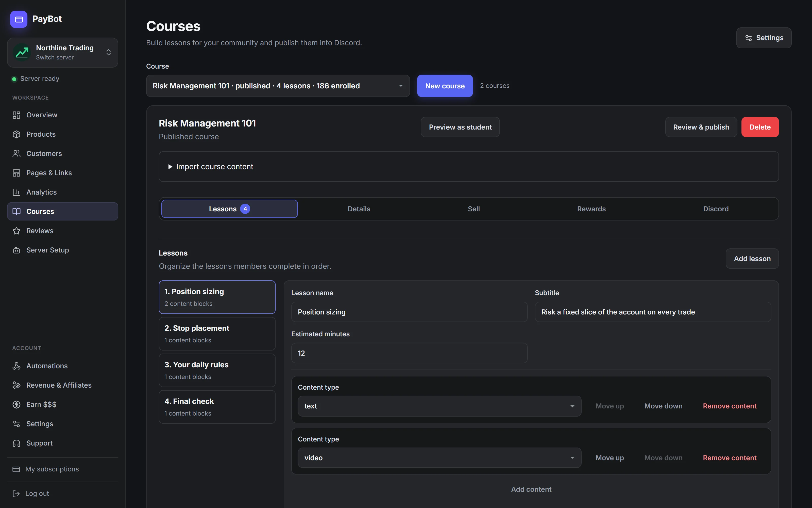Switch to the Rewards tab

click(x=591, y=209)
